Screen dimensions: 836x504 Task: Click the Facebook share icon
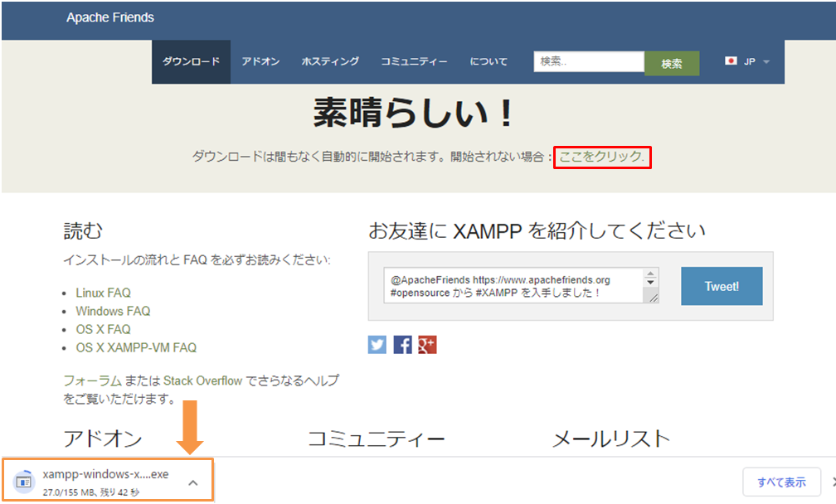(402, 345)
